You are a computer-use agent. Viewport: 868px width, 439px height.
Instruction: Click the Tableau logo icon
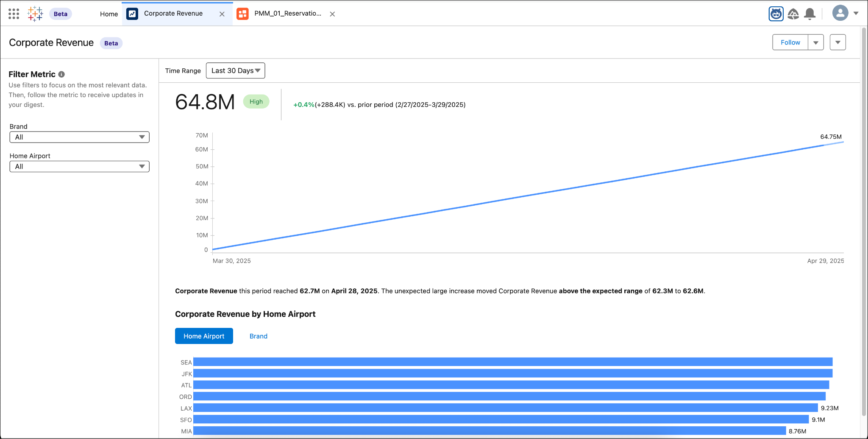click(35, 14)
